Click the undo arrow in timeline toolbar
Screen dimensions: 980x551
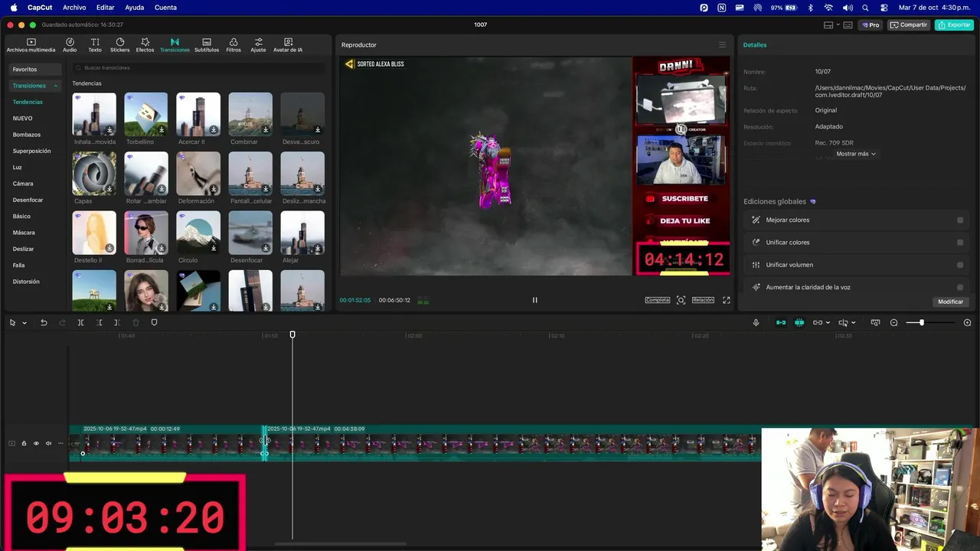[44, 323]
